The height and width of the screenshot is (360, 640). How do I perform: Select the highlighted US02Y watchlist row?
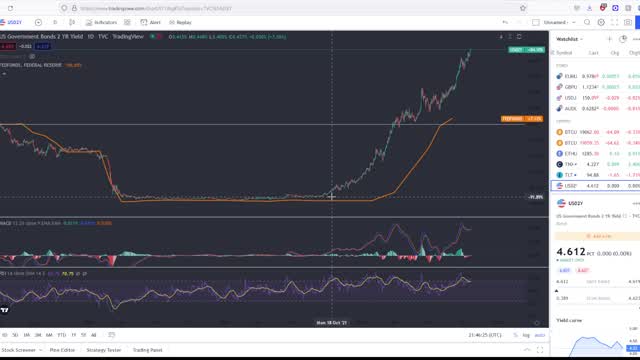(596, 186)
